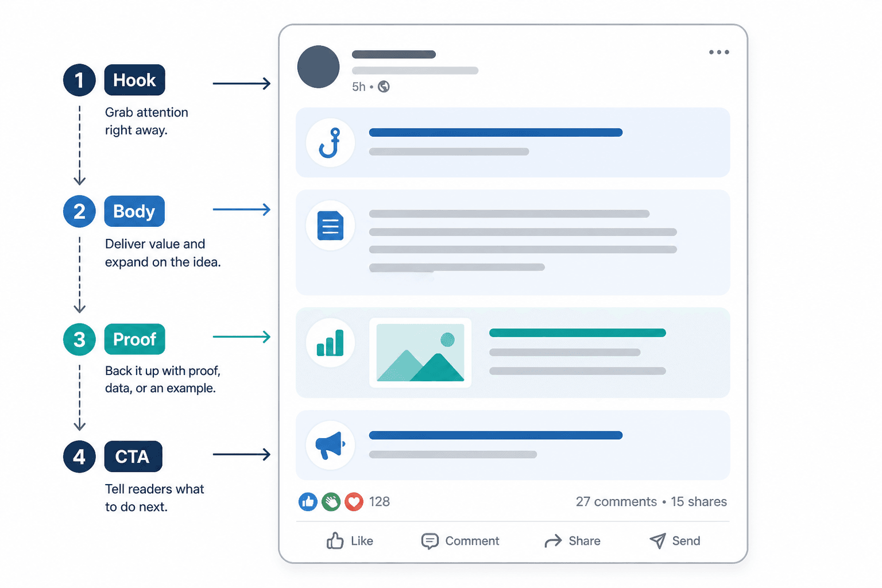Viewport: 882px width, 588px height.
Task: Open the 27 comments link
Action: pos(616,502)
